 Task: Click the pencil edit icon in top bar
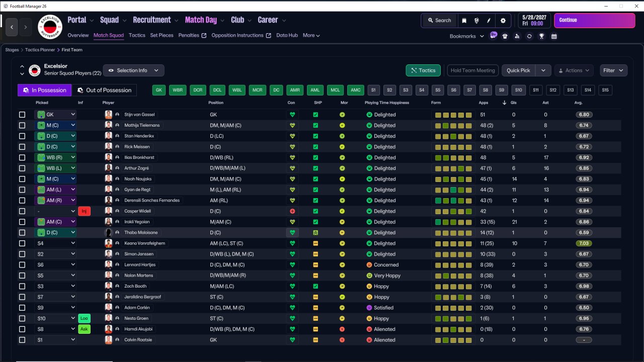489,21
